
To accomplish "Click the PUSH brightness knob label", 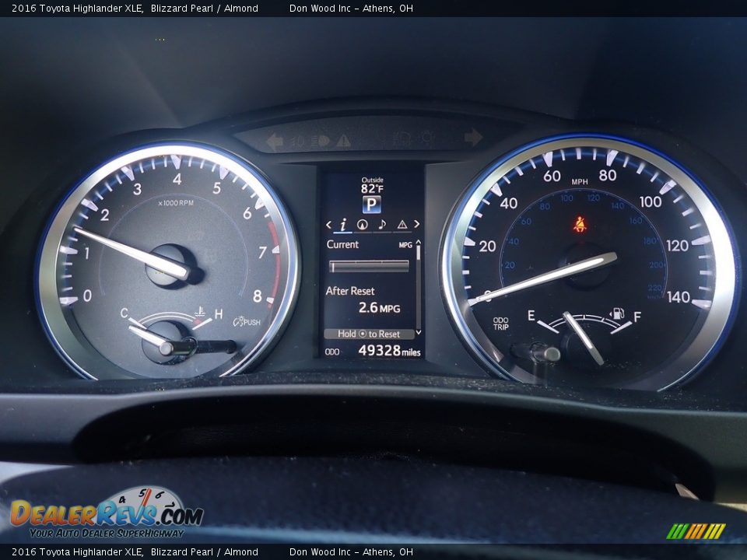I will (x=247, y=322).
